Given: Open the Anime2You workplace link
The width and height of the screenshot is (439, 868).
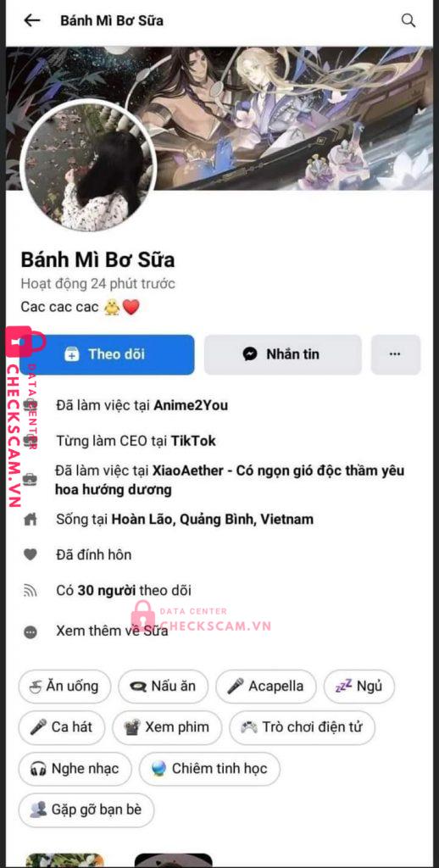Looking at the screenshot, I should (x=191, y=406).
